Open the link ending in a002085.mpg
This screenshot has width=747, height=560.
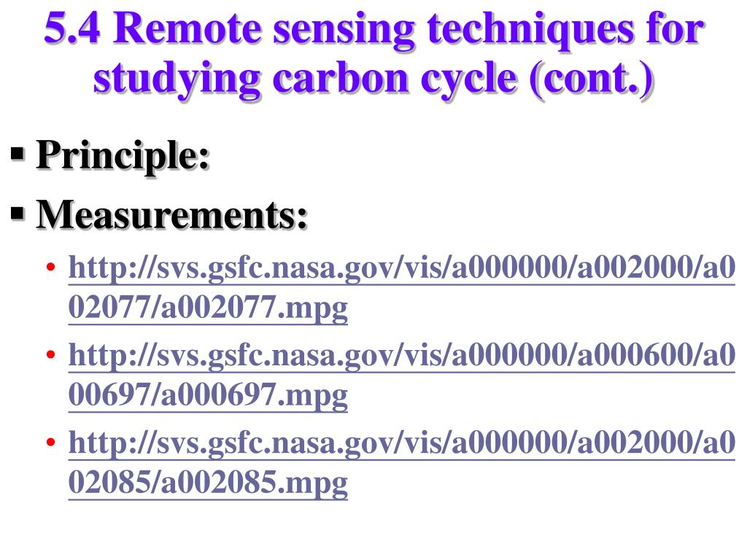pyautogui.click(x=402, y=463)
